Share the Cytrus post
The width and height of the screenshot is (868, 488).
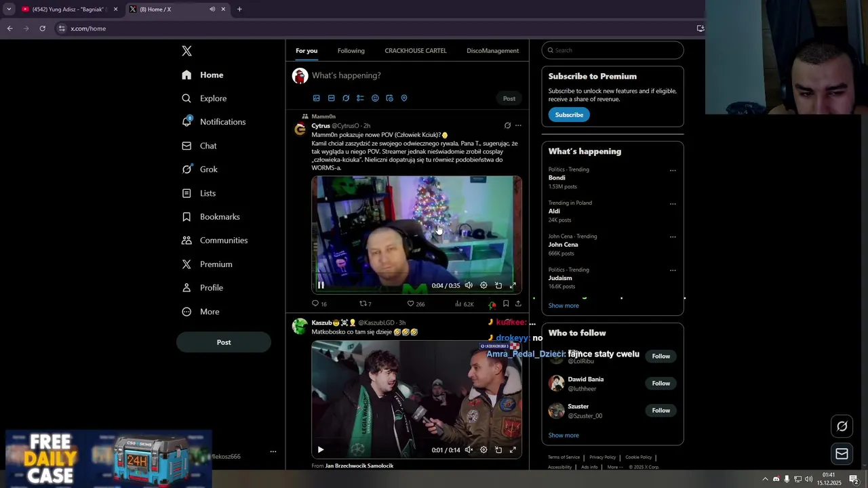coord(518,304)
